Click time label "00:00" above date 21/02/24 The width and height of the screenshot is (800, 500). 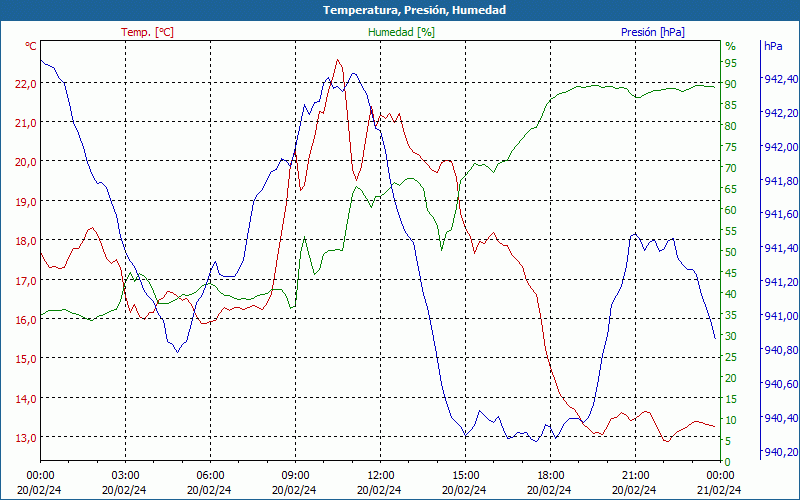(720, 476)
